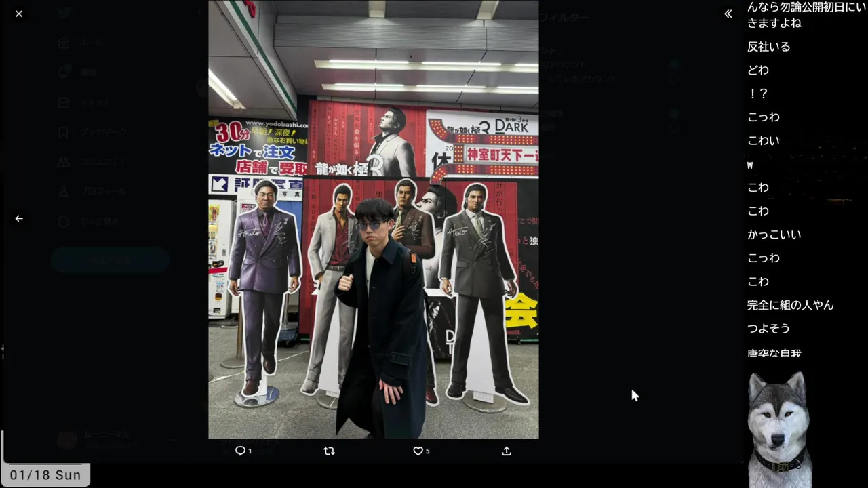
Task: Repost the tweet with the retweet icon
Action: [x=329, y=451]
